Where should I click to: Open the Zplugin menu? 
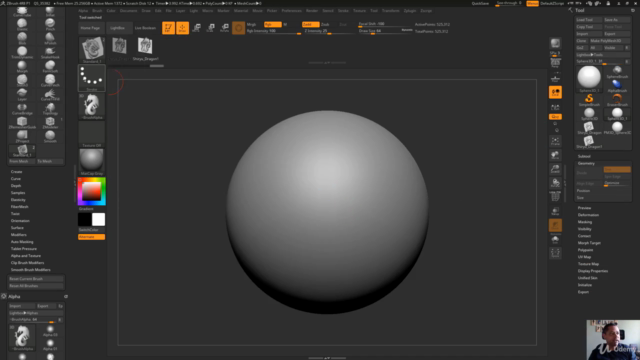(409, 11)
